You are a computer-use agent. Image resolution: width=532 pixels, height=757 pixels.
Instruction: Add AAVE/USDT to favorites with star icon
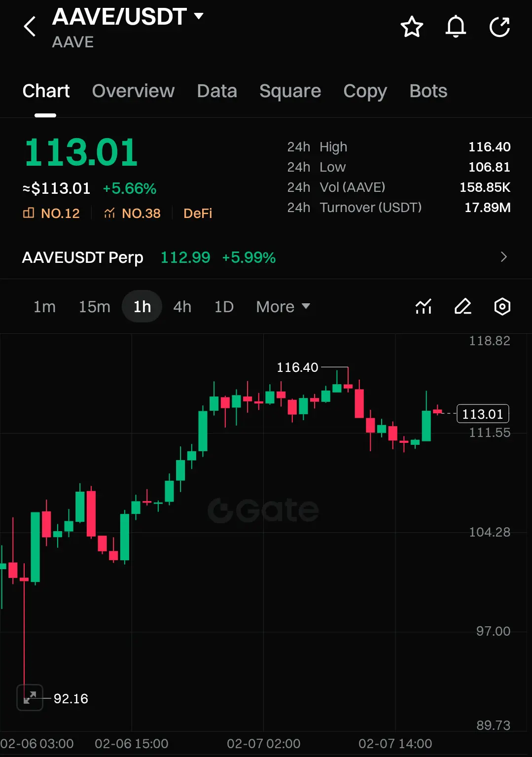click(x=412, y=27)
